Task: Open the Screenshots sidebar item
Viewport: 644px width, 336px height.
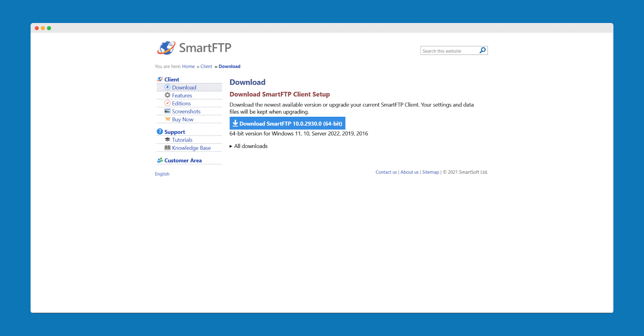Action: point(186,112)
